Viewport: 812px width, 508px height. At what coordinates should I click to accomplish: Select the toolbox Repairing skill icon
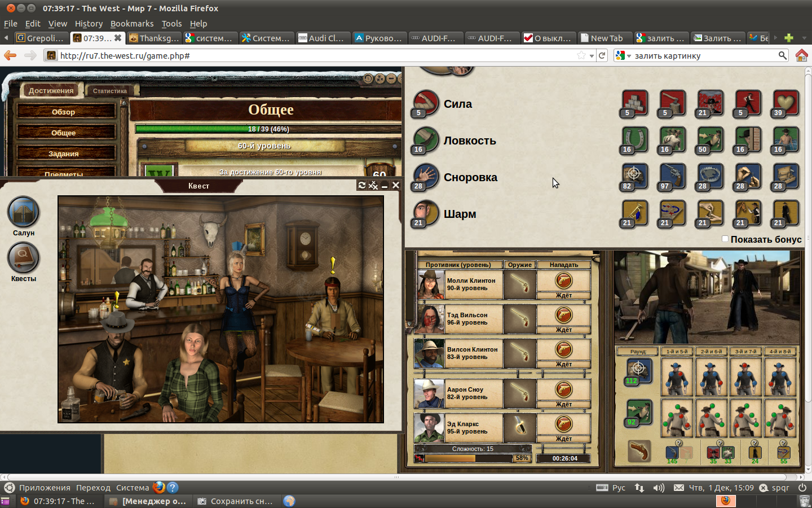pyautogui.click(x=785, y=177)
